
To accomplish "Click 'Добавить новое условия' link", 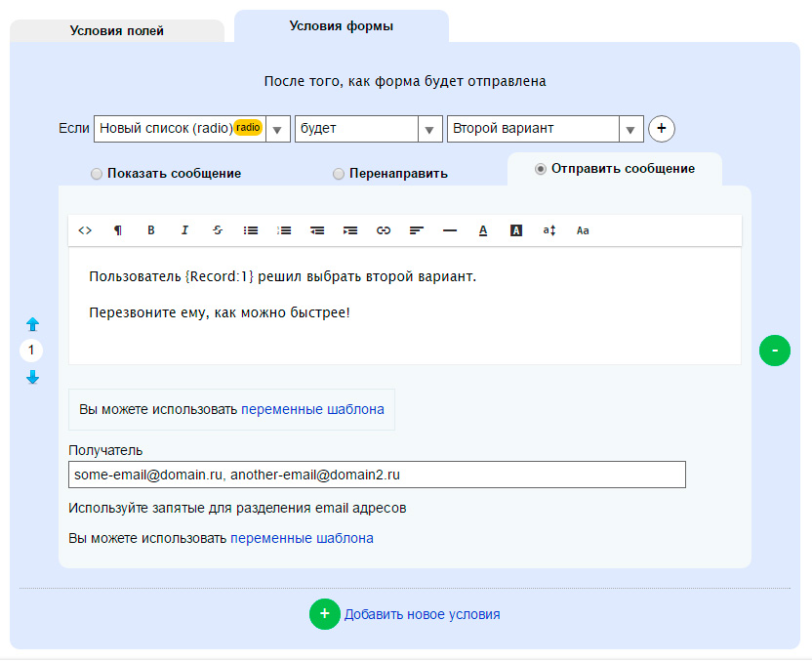I will 422,614.
